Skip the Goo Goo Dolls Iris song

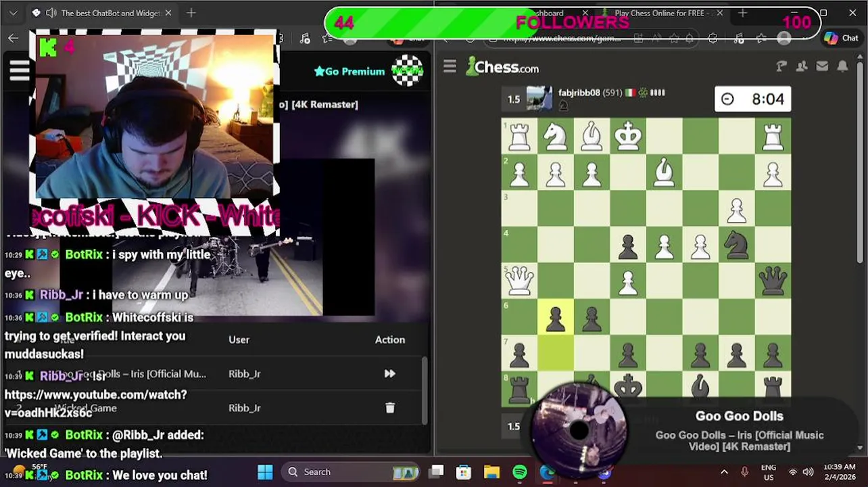389,373
